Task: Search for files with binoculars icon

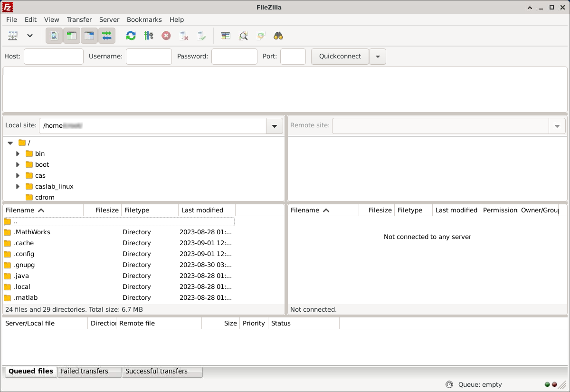Action: coord(278,36)
